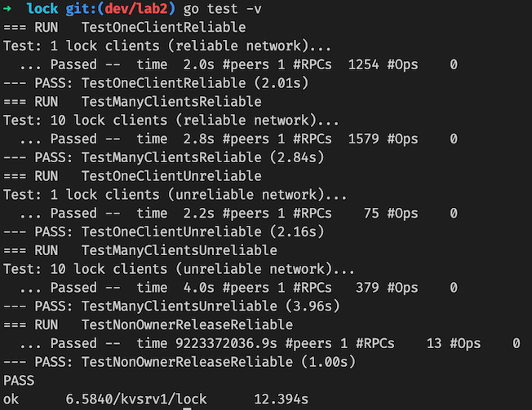Viewport: 532px width, 410px height.
Task: Click the 1579 RPC count value
Action: [364, 139]
